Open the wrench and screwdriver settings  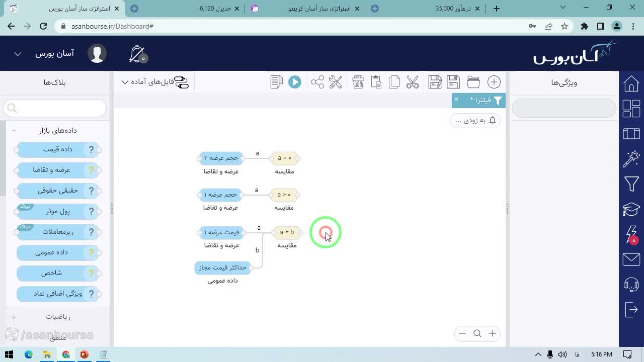[x=336, y=82]
